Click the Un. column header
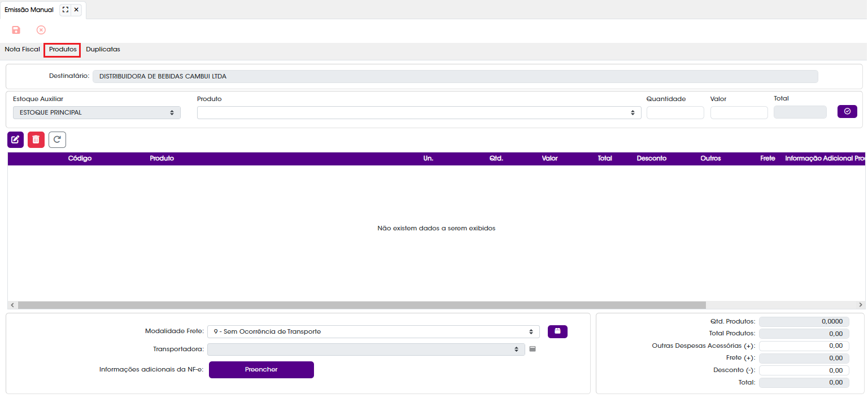 pyautogui.click(x=428, y=159)
